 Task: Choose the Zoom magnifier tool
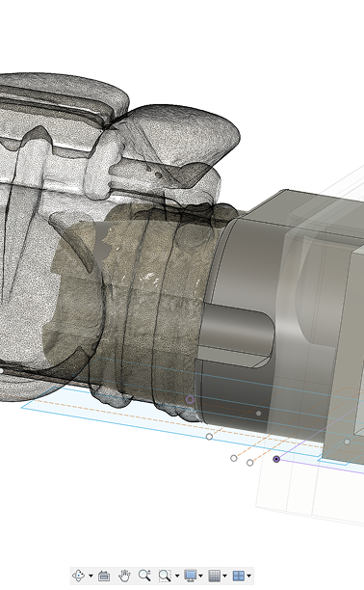[x=144, y=576]
